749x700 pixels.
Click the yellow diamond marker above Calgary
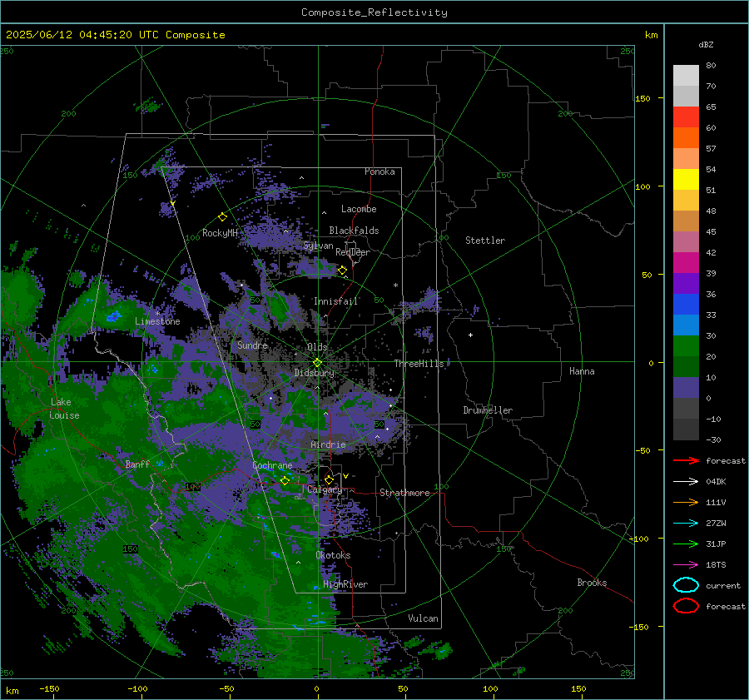coord(329,479)
